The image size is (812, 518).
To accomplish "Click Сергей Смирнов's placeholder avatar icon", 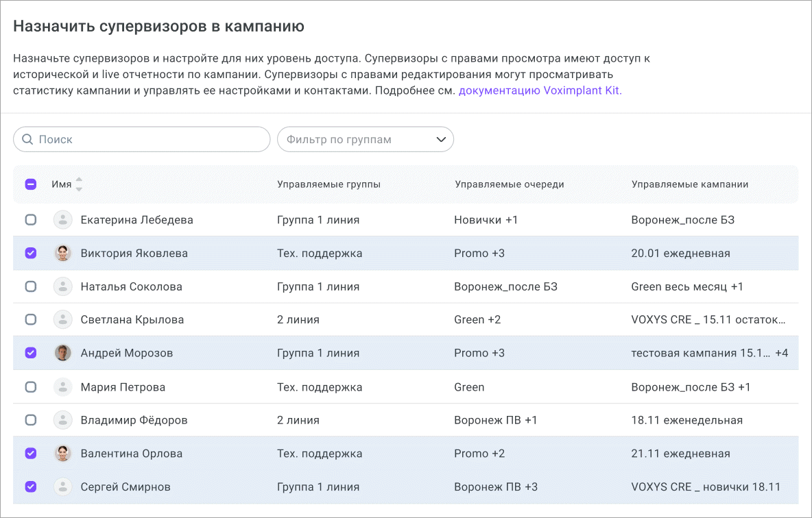I will coord(63,487).
